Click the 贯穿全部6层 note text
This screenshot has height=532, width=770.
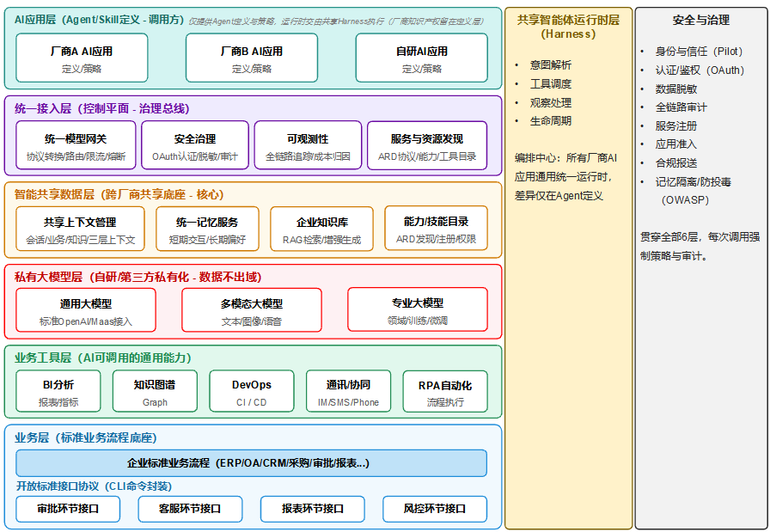pos(700,246)
